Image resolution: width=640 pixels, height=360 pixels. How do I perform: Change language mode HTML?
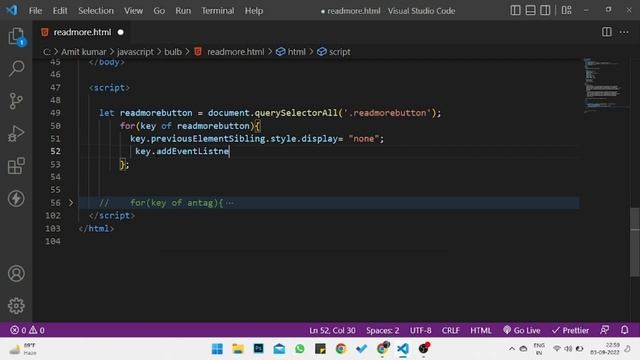pos(480,330)
